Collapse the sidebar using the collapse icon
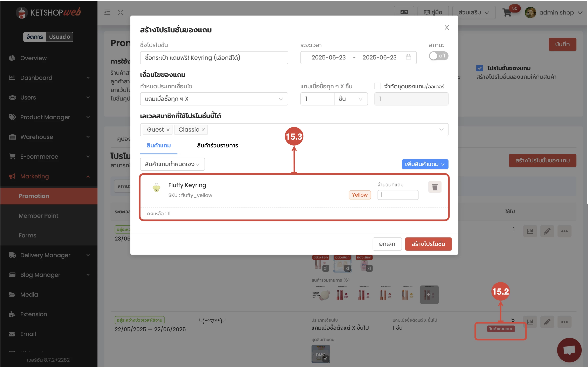The width and height of the screenshot is (588, 368). pos(107,12)
